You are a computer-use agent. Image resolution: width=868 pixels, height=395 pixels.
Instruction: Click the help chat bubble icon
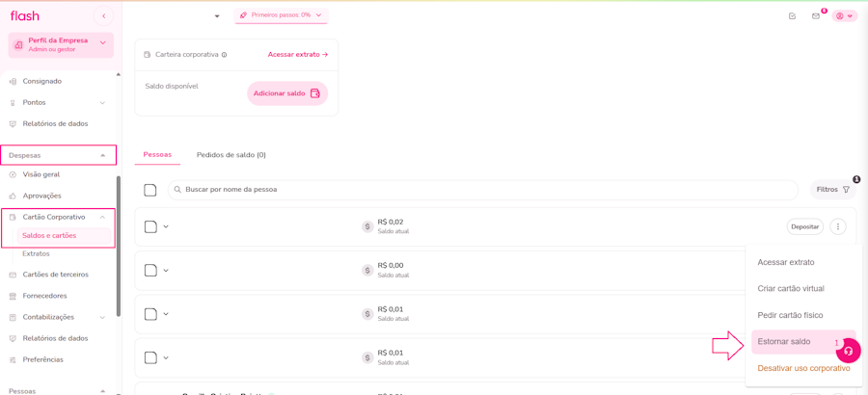(x=849, y=351)
